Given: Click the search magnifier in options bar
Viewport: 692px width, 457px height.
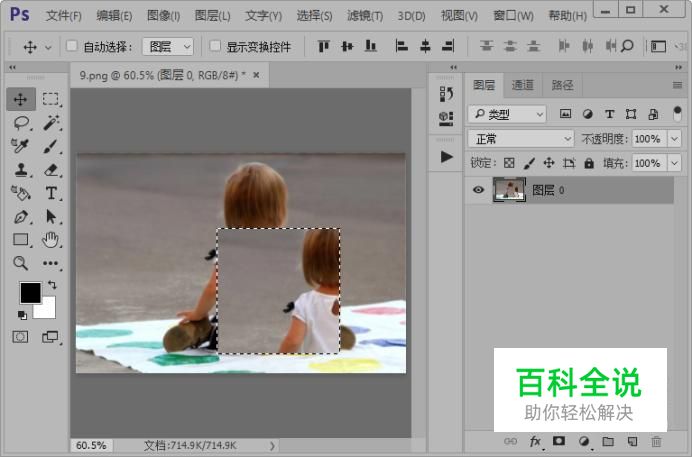Looking at the screenshot, I should coord(628,46).
